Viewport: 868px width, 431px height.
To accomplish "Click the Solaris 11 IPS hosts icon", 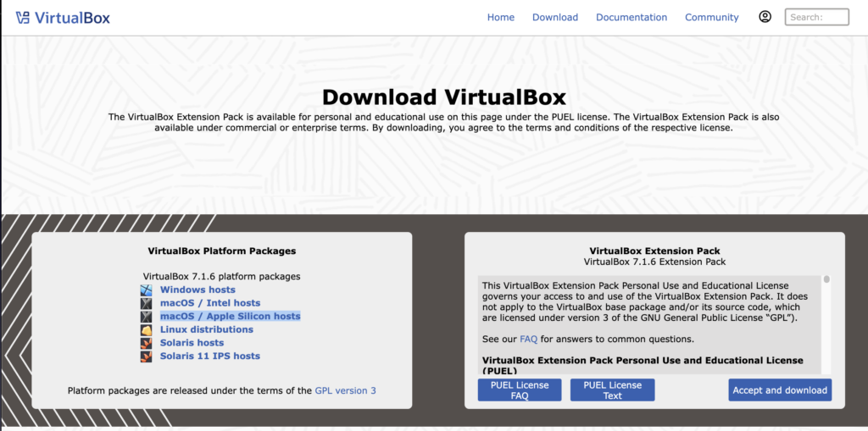I will (147, 356).
